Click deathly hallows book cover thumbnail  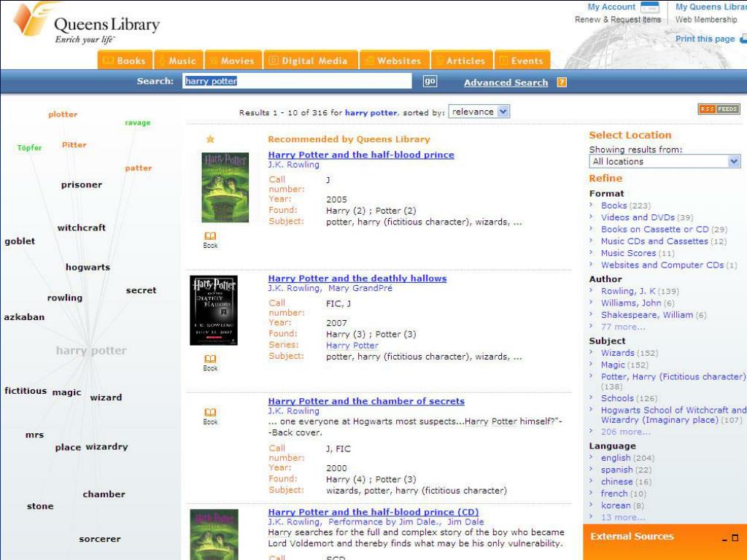(x=214, y=311)
